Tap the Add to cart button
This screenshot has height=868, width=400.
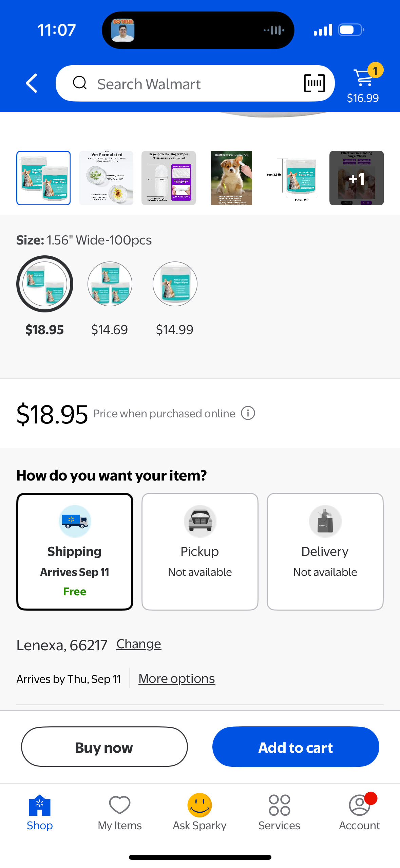pos(296,747)
